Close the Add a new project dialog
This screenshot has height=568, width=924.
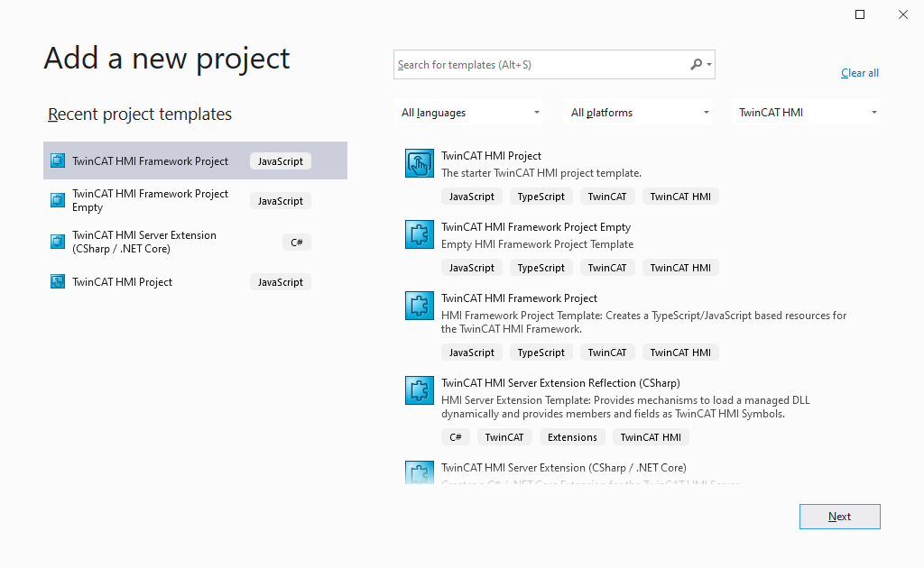902,14
